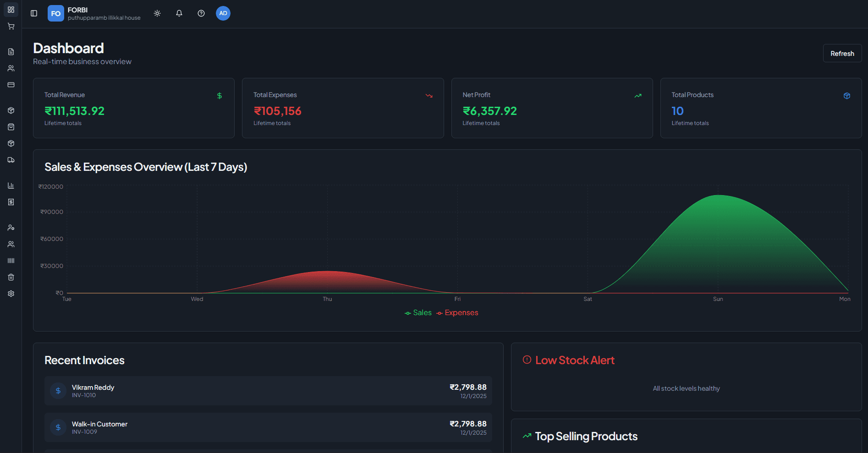Toggle the Expenses series in chart legend
The image size is (868, 453).
tap(457, 313)
